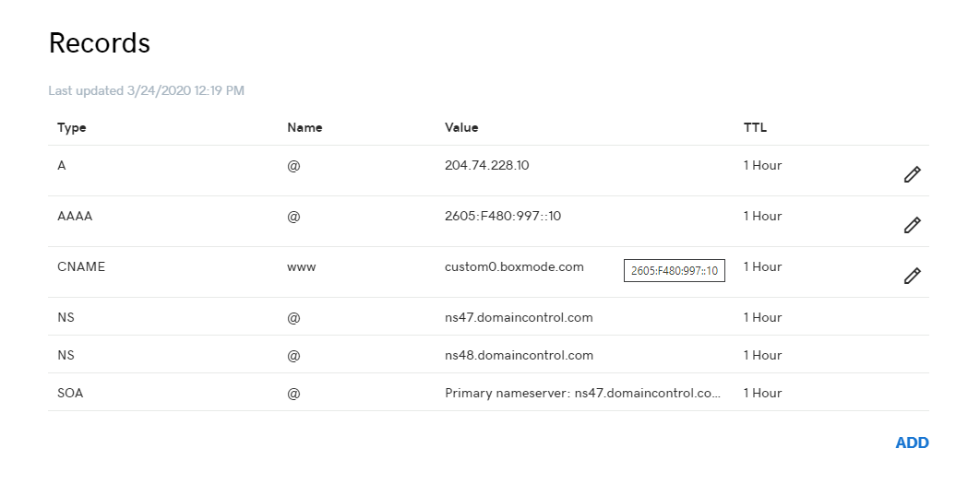Click the Name column header
This screenshot has width=980, height=484.
point(305,128)
